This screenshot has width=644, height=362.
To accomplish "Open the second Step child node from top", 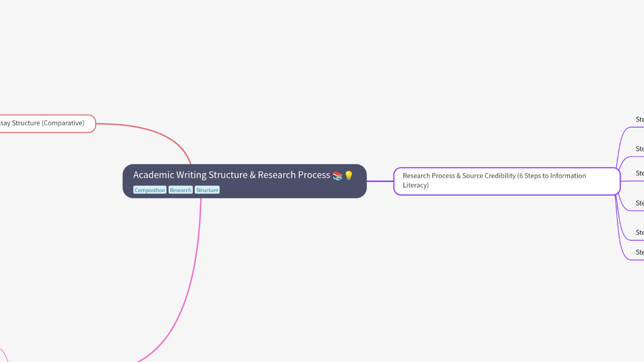I will tap(639, 149).
